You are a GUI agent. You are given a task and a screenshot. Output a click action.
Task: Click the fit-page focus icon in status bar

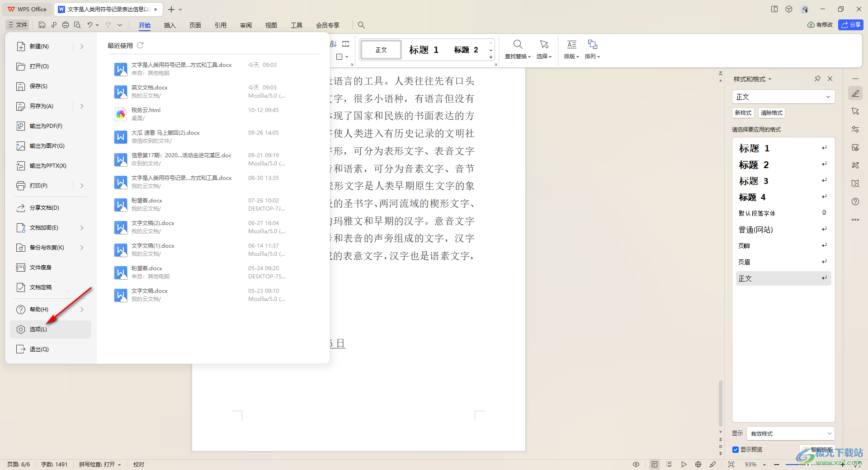731,464
